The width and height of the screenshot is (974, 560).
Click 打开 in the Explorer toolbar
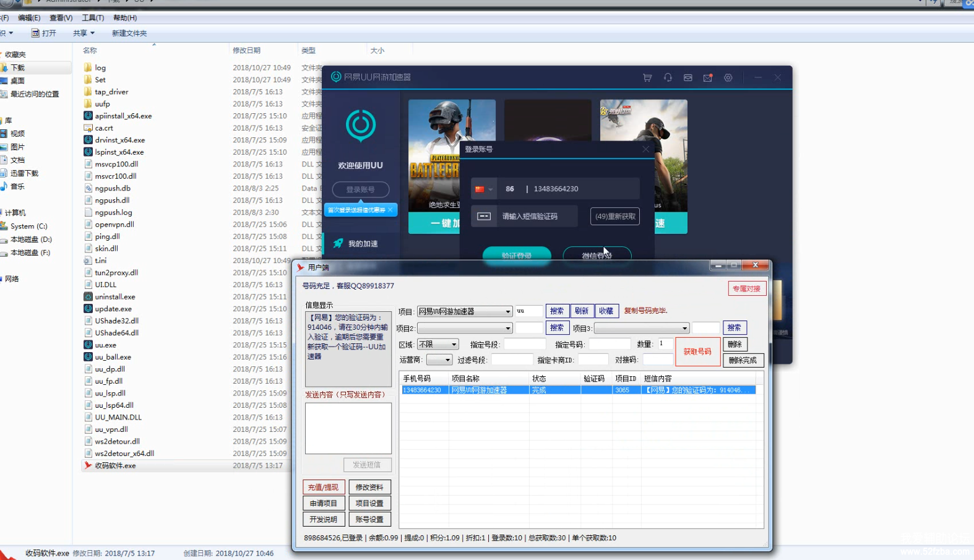click(x=44, y=33)
